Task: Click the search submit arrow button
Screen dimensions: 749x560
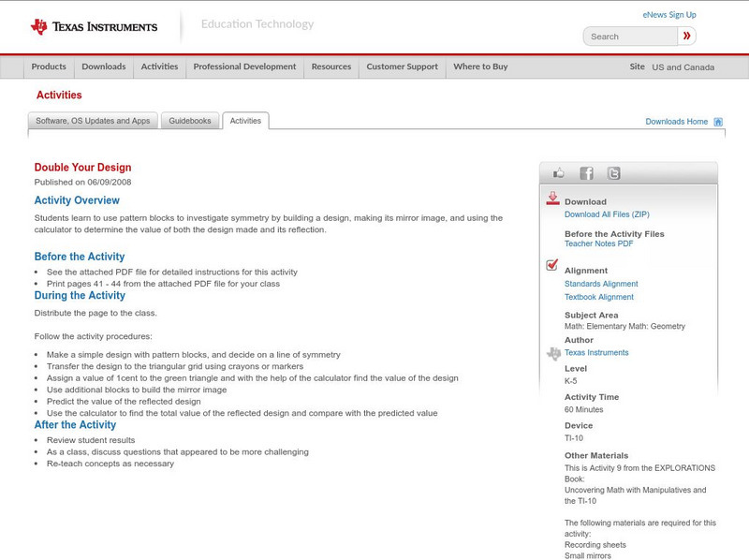Action: pyautogui.click(x=686, y=36)
